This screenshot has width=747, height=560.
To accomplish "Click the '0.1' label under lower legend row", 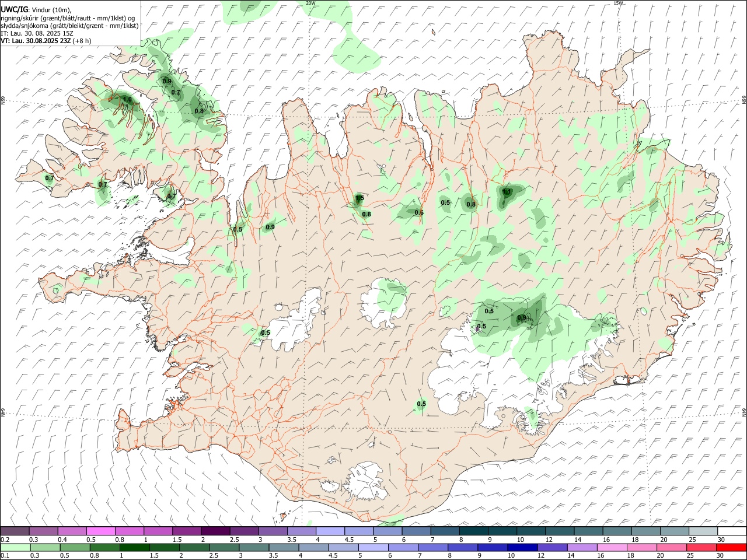I will (x=5, y=556).
